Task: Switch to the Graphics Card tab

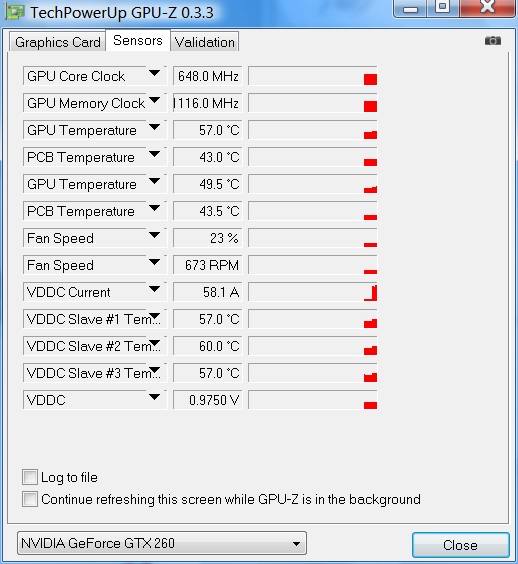Action: coord(58,42)
